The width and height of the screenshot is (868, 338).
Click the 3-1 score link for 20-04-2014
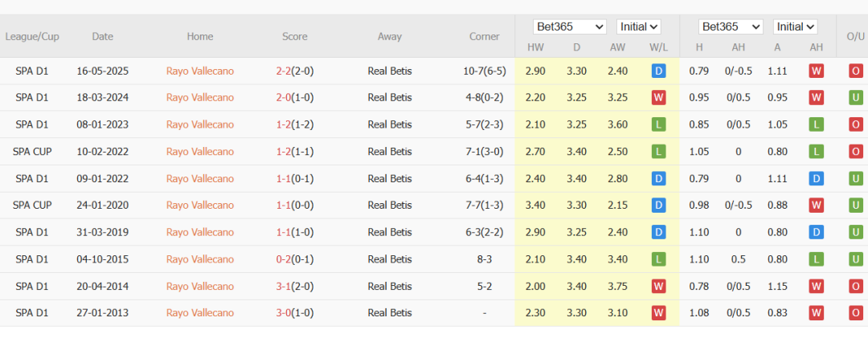283,286
